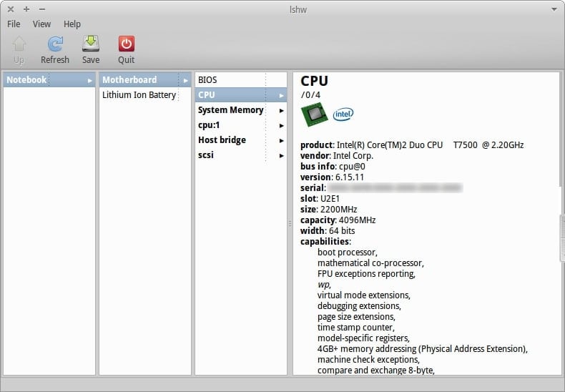Click the Up arrow toolbar icon
This screenshot has height=392, width=565.
(19, 44)
